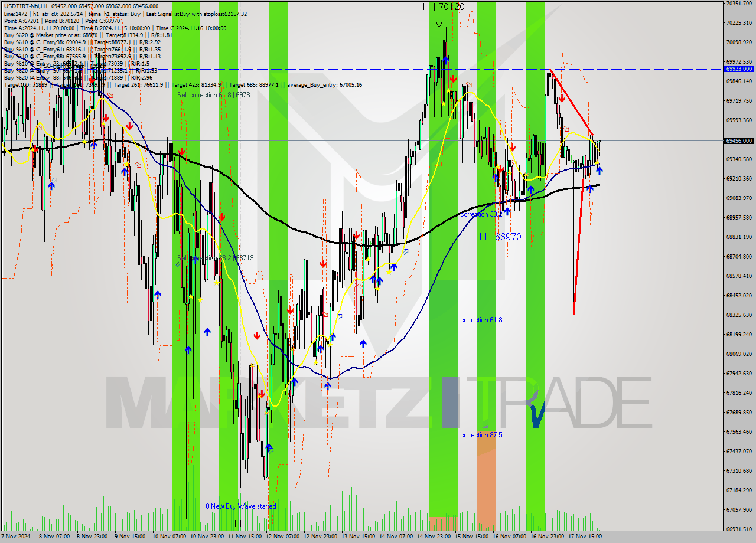Viewport: 756px width, 543px height.
Task: Click the 68831.190 price axis label
Action: (739, 237)
